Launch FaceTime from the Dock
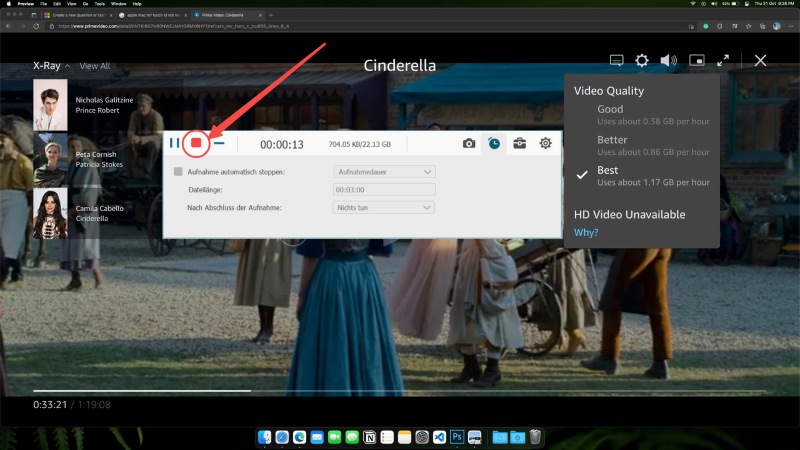 pyautogui.click(x=334, y=437)
